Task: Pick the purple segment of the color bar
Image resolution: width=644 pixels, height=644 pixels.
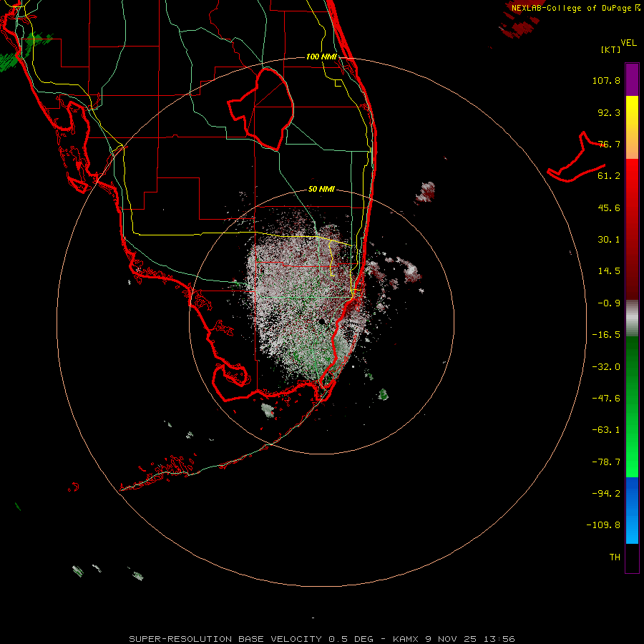Action: pyautogui.click(x=632, y=79)
